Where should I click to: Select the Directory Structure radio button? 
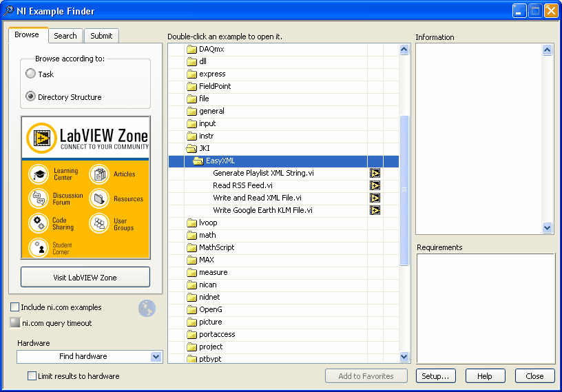coord(31,96)
